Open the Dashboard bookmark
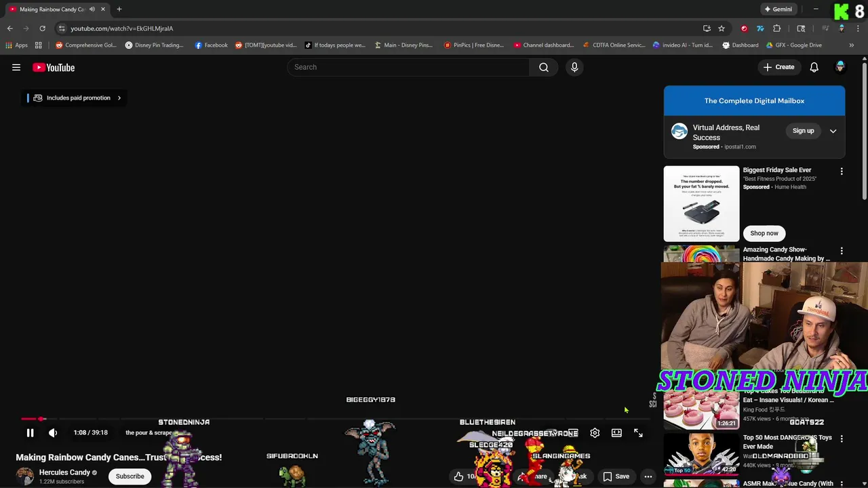 pos(741,45)
